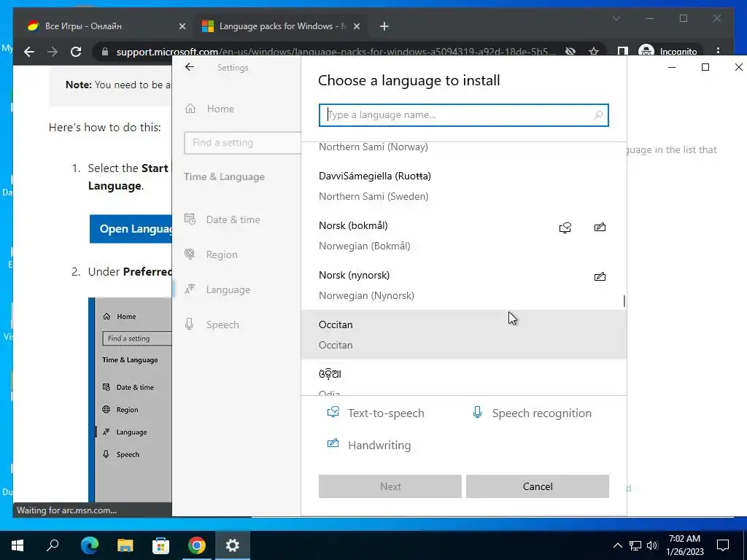Click the language list scrollbar thumb
747x560 pixels.
[x=624, y=301]
